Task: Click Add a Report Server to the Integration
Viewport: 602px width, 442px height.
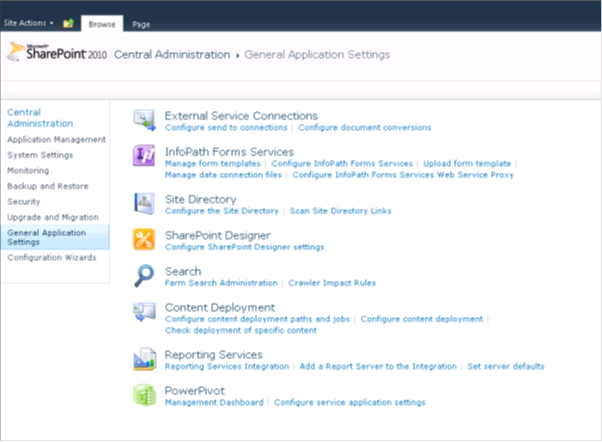Action: [x=378, y=367]
